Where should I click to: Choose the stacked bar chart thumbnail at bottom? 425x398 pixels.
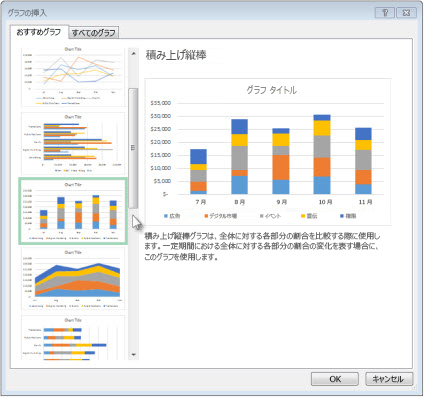[x=73, y=338]
